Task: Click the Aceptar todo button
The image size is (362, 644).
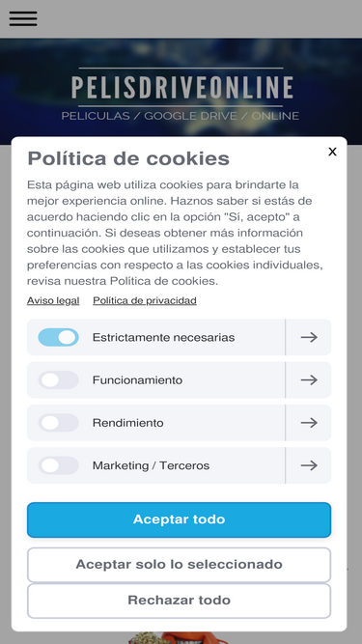Action: 179,519
